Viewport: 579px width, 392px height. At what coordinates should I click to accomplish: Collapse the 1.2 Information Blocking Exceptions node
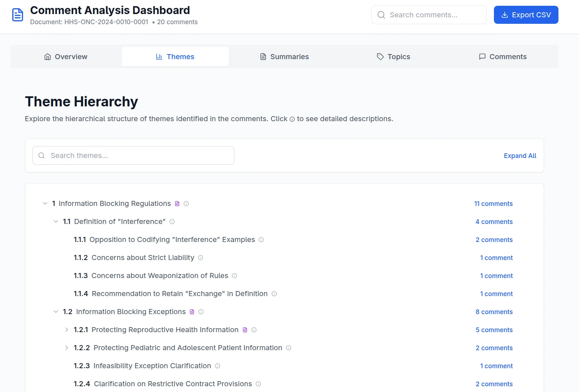point(56,312)
